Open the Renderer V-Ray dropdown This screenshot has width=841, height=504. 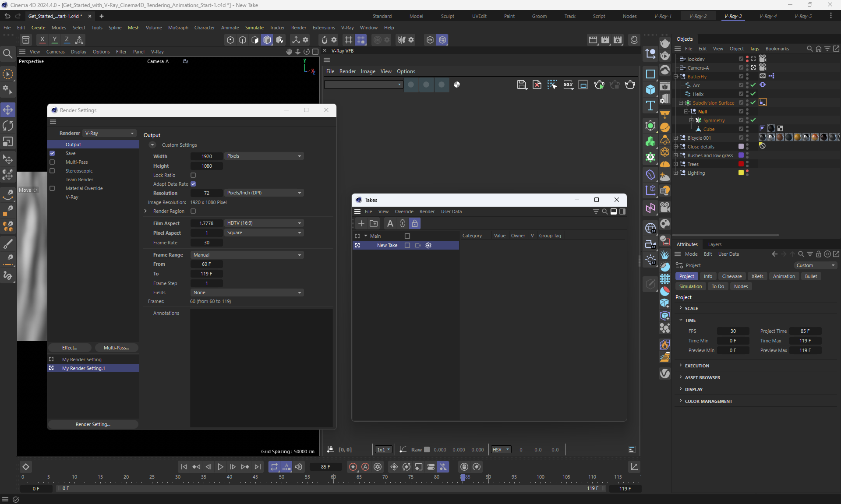click(110, 133)
